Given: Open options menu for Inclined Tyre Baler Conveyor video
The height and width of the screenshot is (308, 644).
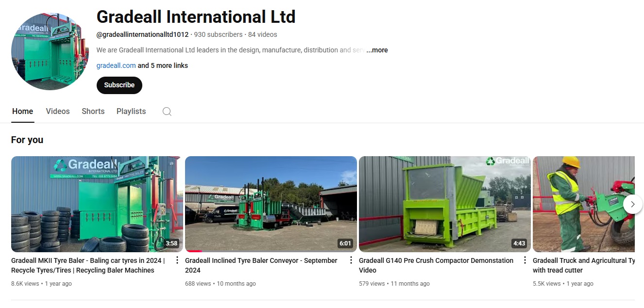Looking at the screenshot, I should [x=351, y=260].
